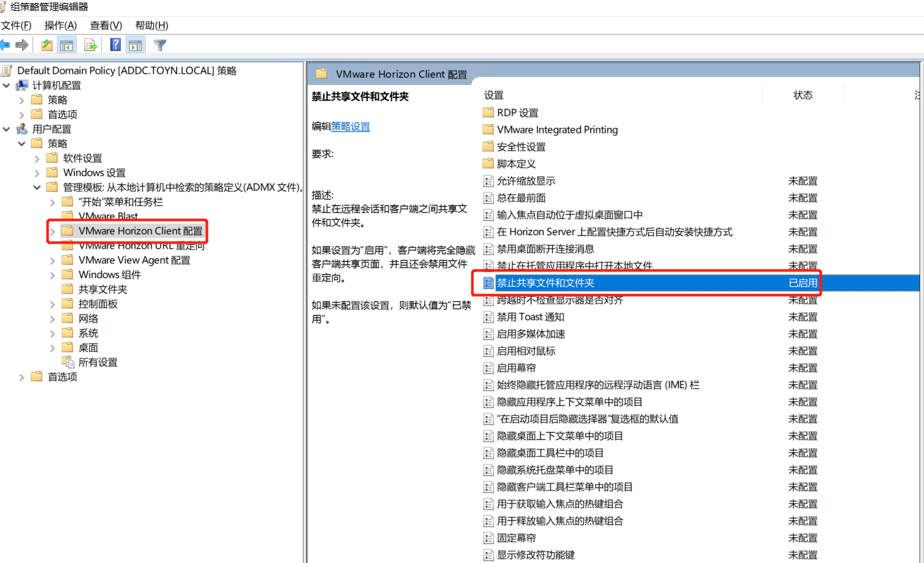Expand the 系统 tree node
This screenshot has height=563, width=924.
pos(52,333)
